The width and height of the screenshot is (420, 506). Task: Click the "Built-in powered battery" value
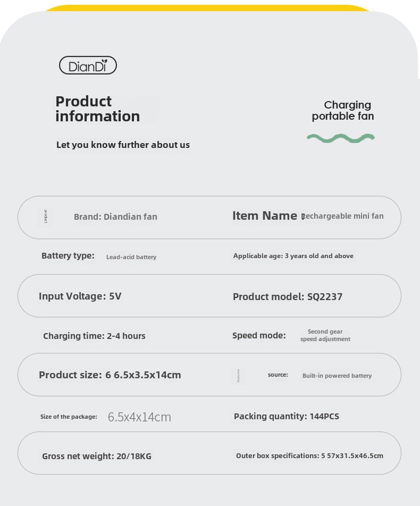click(337, 376)
